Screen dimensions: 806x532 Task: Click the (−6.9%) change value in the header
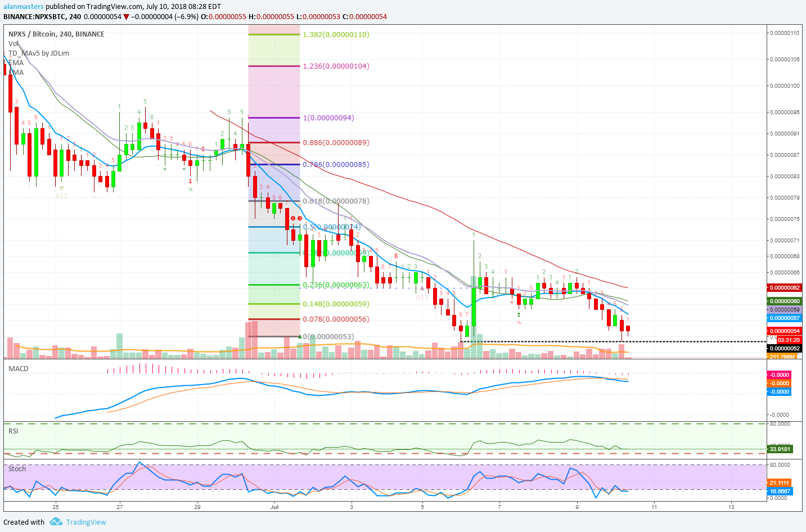[186, 16]
